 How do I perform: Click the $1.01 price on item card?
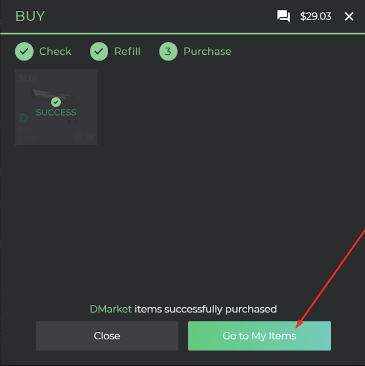point(28,78)
